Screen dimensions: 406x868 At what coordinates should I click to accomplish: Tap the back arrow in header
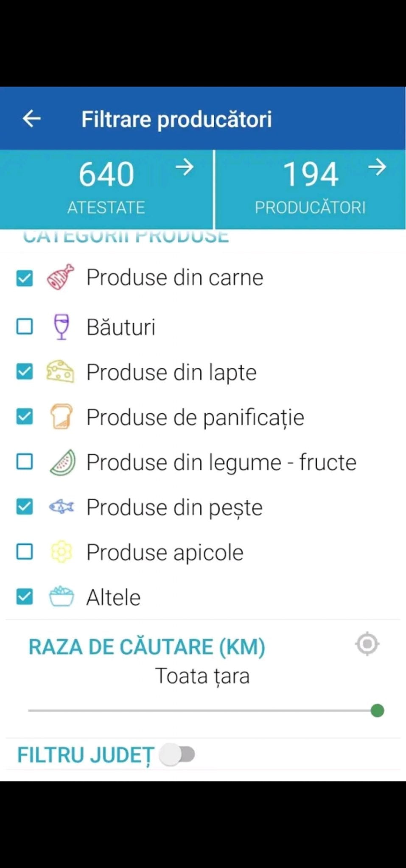coord(32,119)
